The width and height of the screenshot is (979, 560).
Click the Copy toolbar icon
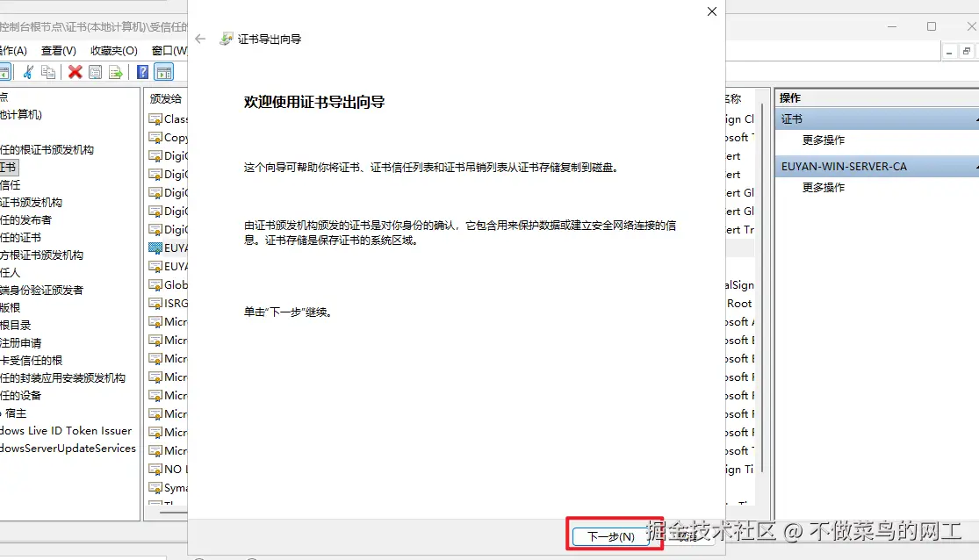[48, 73]
